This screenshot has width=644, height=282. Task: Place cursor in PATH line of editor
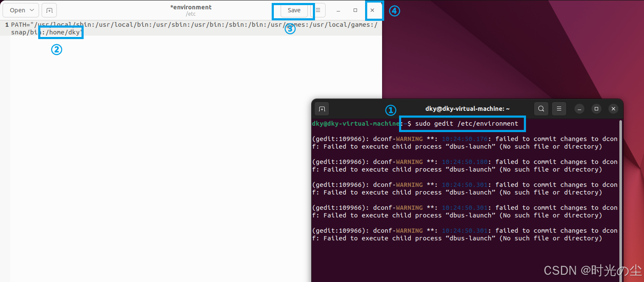pyautogui.click(x=194, y=28)
